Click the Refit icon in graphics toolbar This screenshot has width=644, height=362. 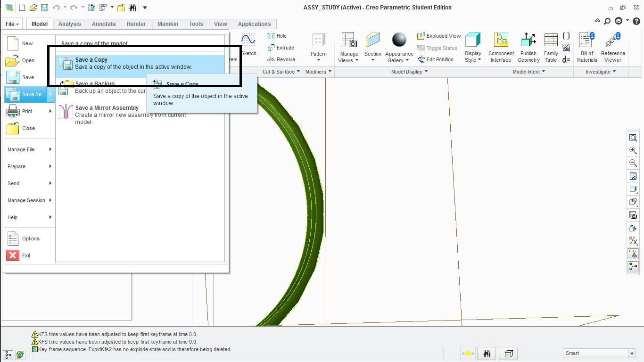click(633, 138)
